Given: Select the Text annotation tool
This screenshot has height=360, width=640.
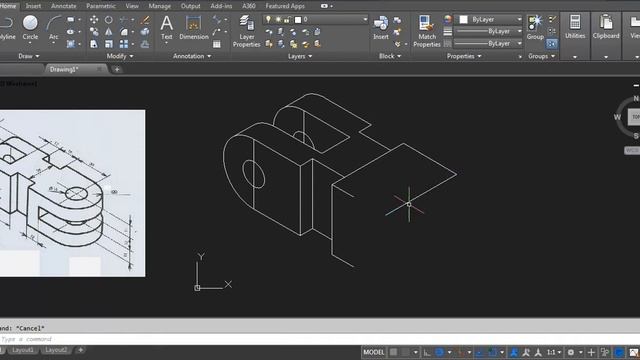Looking at the screenshot, I should click(x=167, y=27).
